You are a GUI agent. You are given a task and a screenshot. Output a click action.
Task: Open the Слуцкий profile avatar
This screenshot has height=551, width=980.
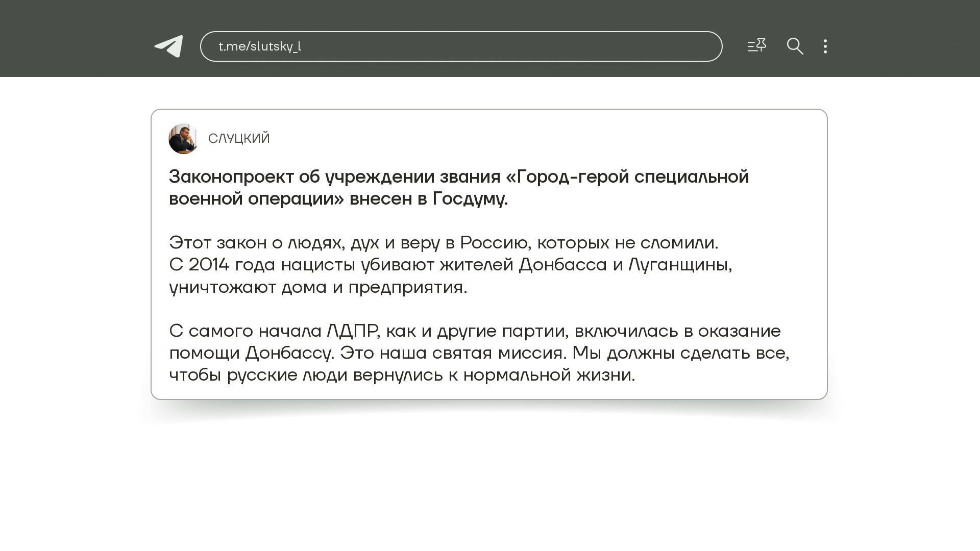(183, 139)
